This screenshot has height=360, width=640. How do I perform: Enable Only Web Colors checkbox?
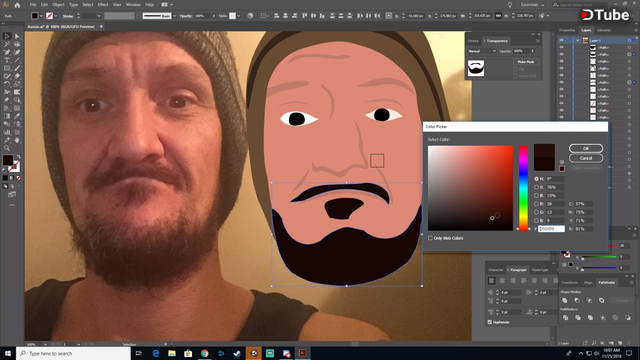click(430, 238)
